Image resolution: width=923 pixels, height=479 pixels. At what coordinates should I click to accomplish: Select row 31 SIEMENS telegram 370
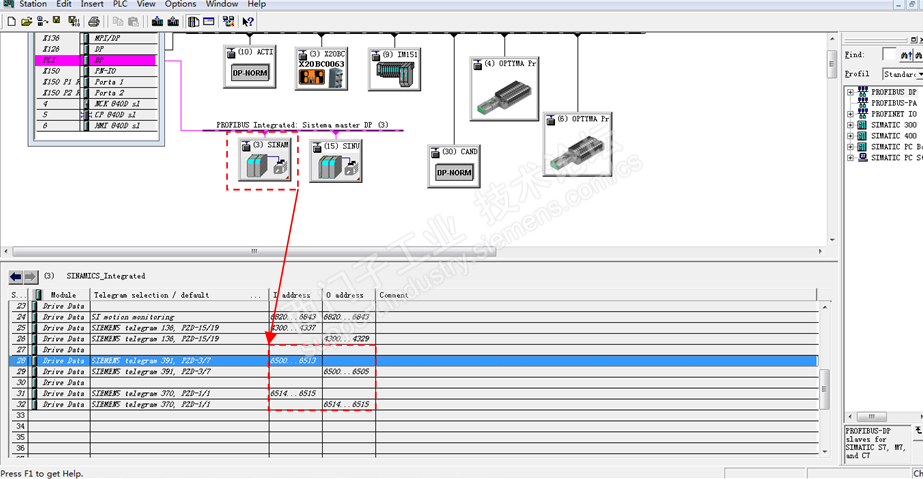point(414,394)
